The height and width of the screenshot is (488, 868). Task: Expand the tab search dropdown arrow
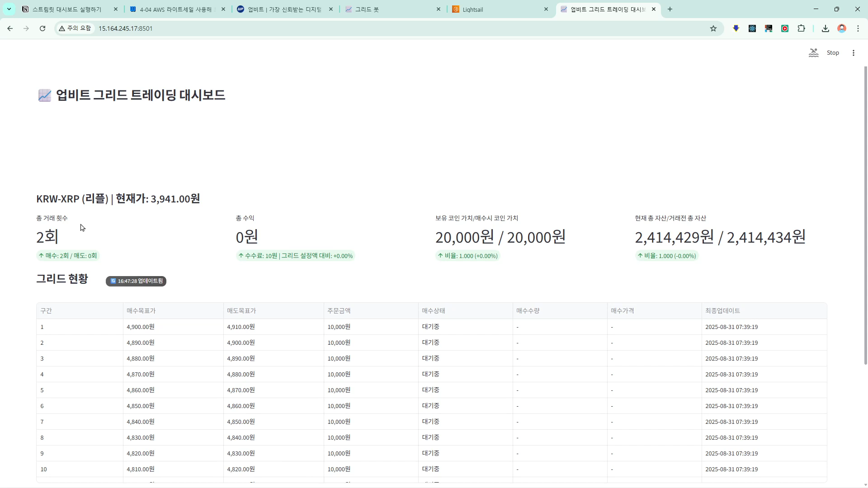(x=9, y=9)
